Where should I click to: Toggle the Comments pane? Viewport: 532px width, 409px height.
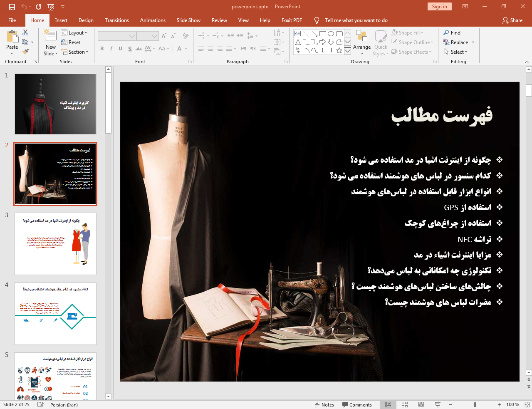pos(357,405)
